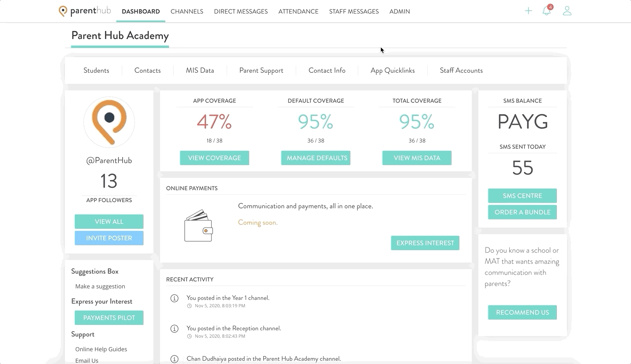Open the Staff Accounts section
Screen dimensions: 631x364
(x=461, y=71)
